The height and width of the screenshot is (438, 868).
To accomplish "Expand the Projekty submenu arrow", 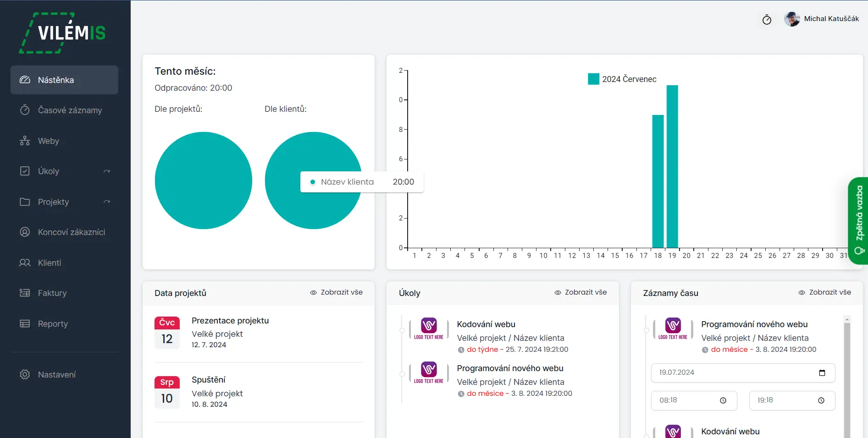I will (x=107, y=202).
